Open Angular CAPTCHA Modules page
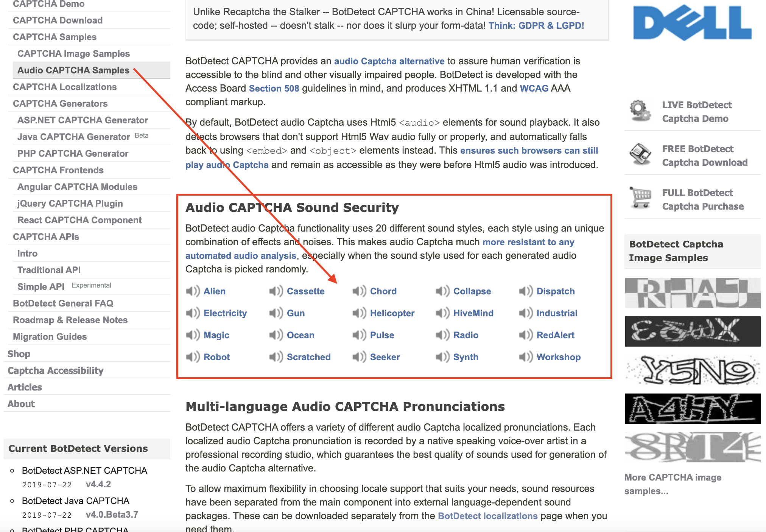The width and height of the screenshot is (766, 532). coord(77,187)
